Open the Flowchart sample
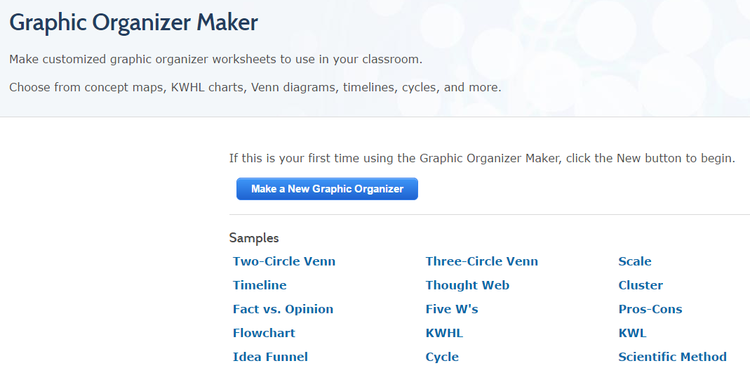 pos(264,333)
